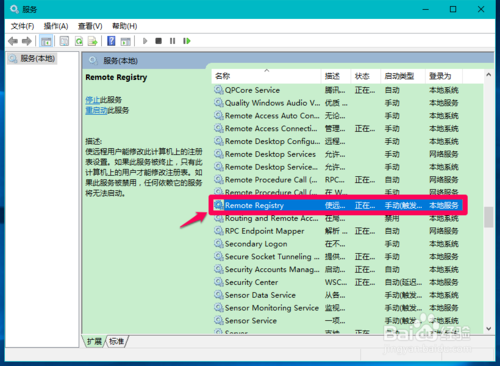The image size is (500, 366).
Task: Select the Remote Registry service row
Action: coord(337,205)
